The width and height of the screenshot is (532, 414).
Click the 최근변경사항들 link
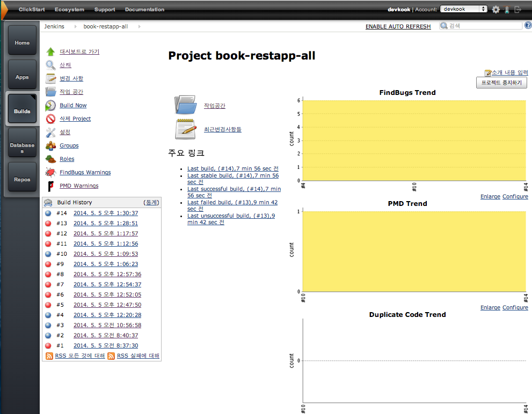click(x=223, y=130)
